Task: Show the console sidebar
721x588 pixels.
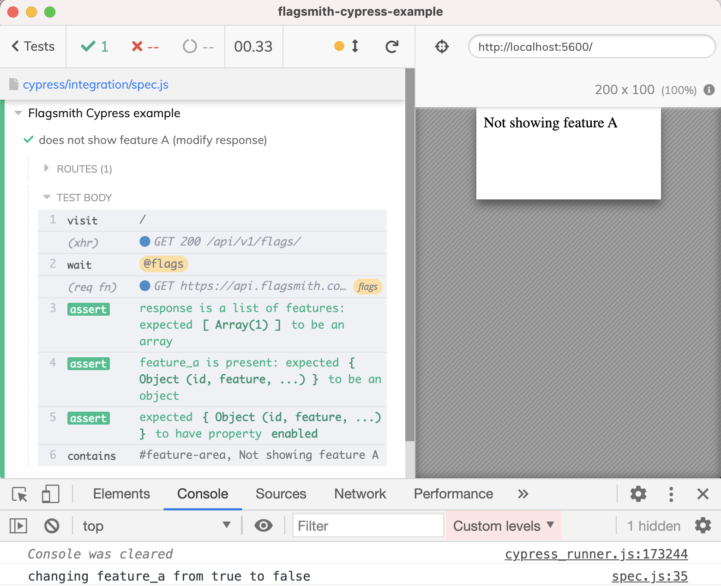Action: coord(18,526)
